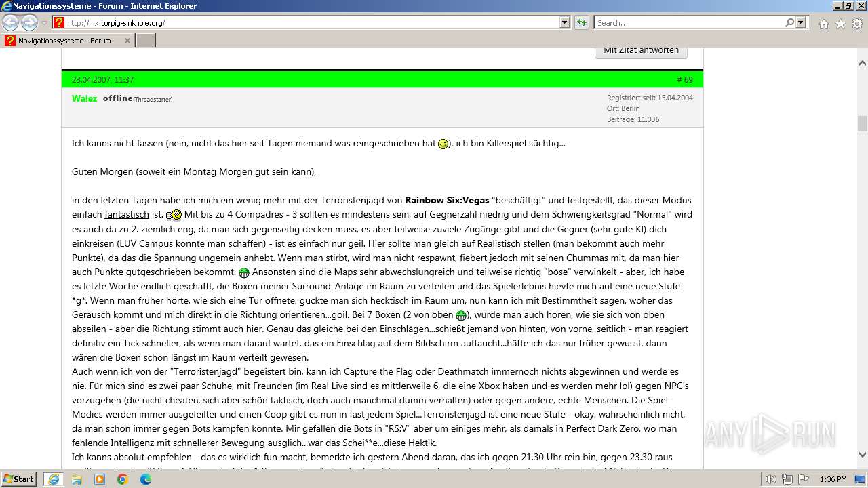Screen dimensions: 868x488
Task: Click the taskbar clock 1:36 PM
Action: (833, 479)
